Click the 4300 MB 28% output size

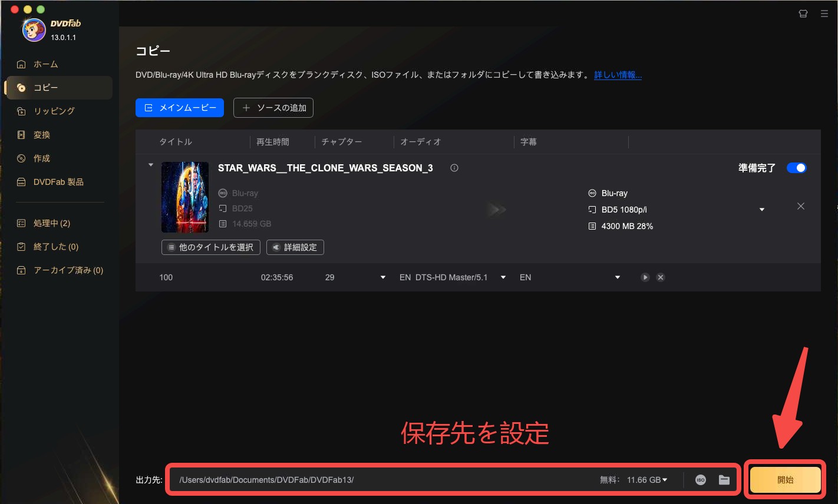(627, 226)
